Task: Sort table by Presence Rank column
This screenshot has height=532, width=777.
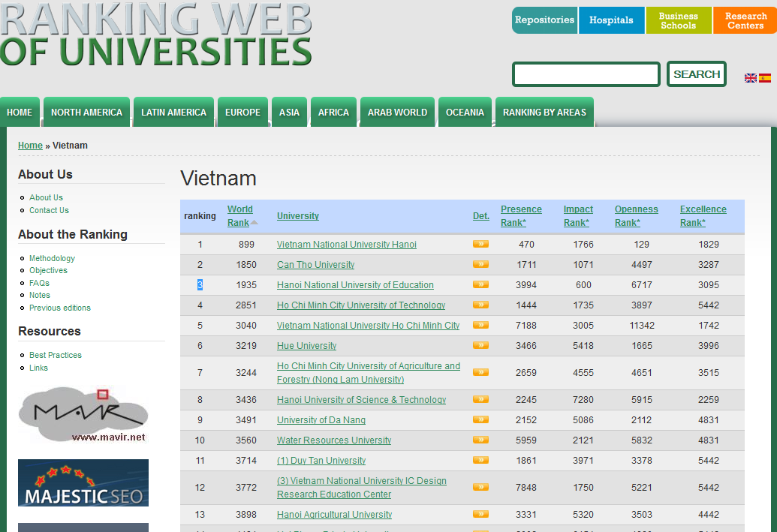Action: click(x=521, y=216)
